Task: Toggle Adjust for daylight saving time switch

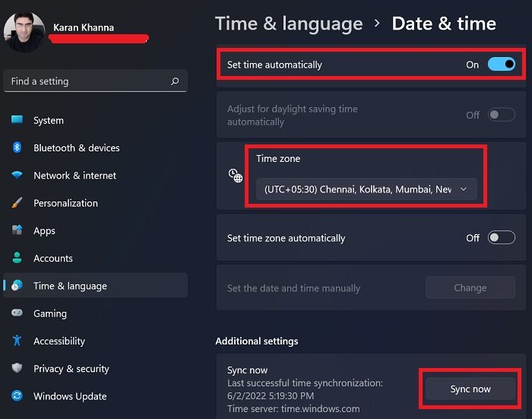Action: coord(501,115)
